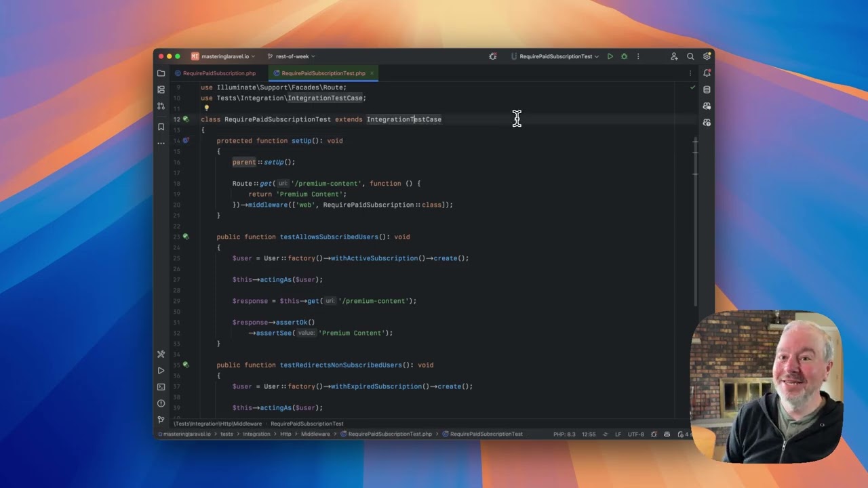The width and height of the screenshot is (868, 488).
Task: Click the withActiveSubscription method call
Action: click(x=374, y=258)
